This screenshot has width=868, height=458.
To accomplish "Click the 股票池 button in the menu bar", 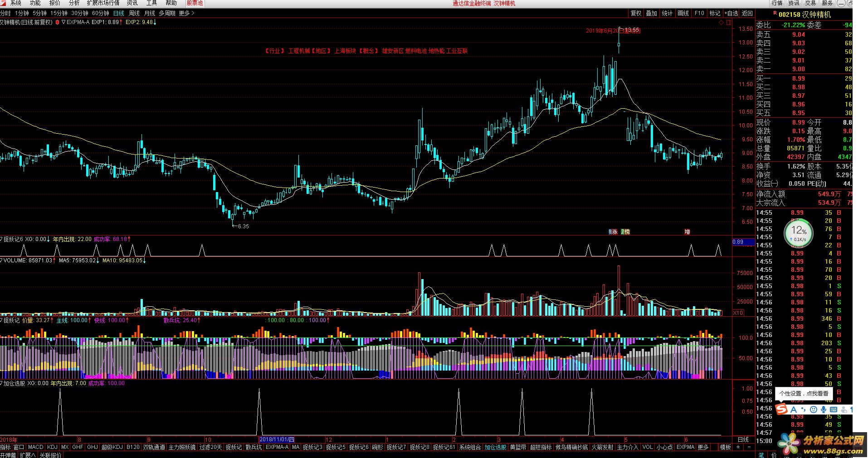I will point(195,3).
